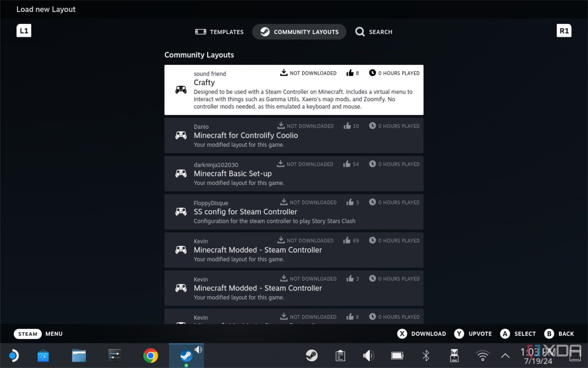Viewport: 588px width, 368px height.
Task: Launch Google Chrome from taskbar
Action: tap(151, 356)
